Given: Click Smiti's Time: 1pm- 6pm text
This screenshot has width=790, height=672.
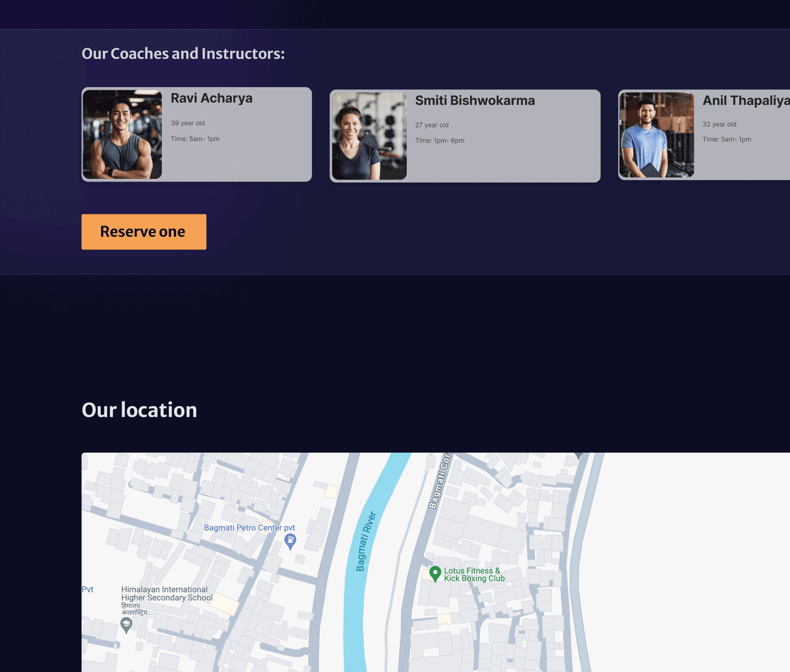Looking at the screenshot, I should click(x=439, y=141).
